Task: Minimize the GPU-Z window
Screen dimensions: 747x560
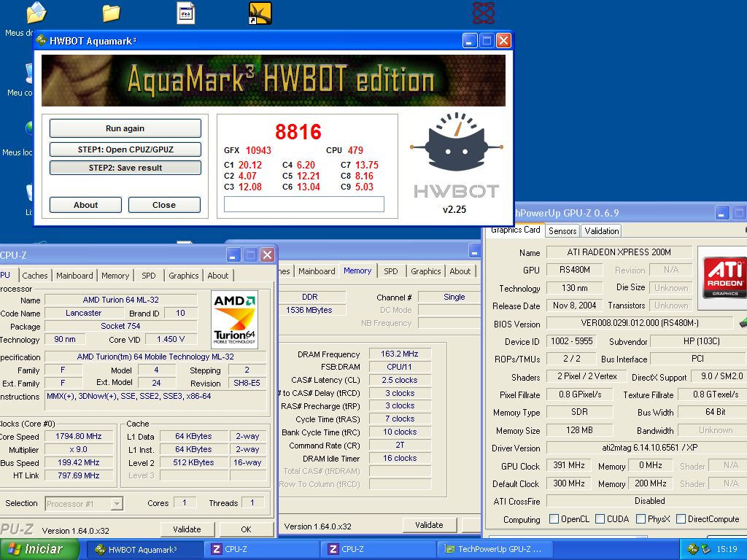Action: coord(721,213)
